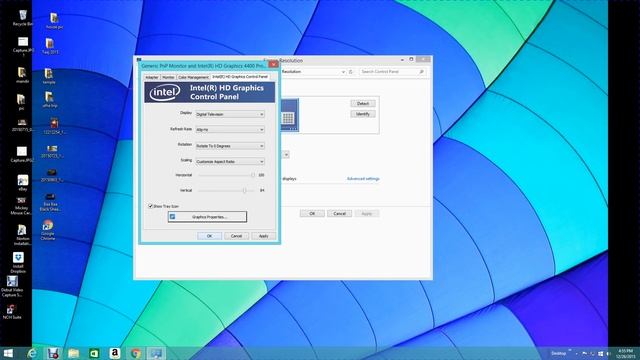Click the Desktop toolbar on the taskbar
Viewport: 640px width, 360px height.
point(559,353)
